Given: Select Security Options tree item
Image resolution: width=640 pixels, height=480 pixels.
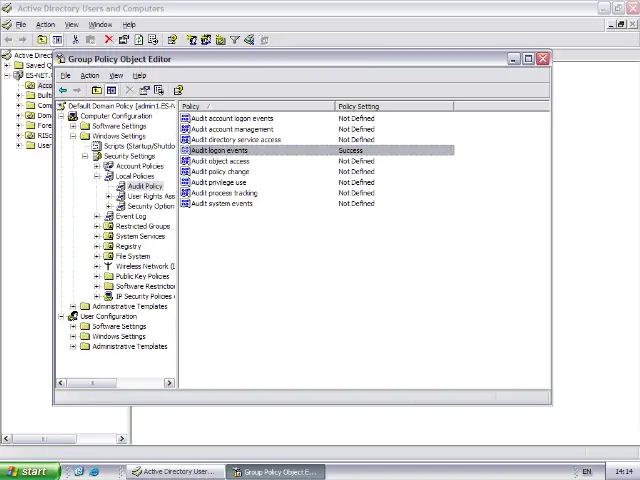Looking at the screenshot, I should [151, 206].
